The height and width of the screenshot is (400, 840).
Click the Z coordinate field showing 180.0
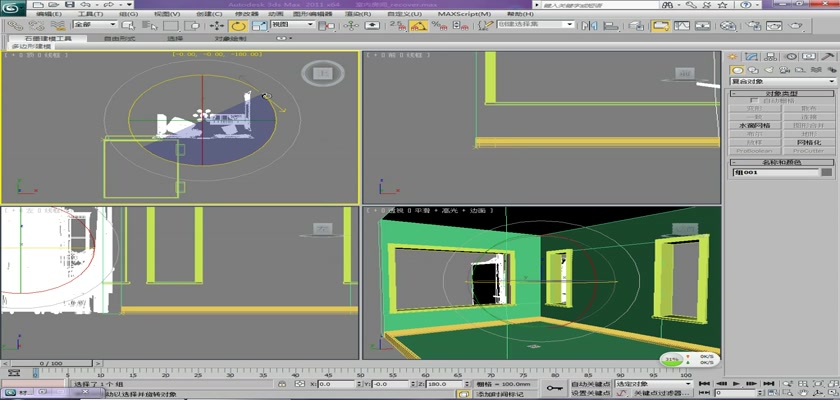445,384
